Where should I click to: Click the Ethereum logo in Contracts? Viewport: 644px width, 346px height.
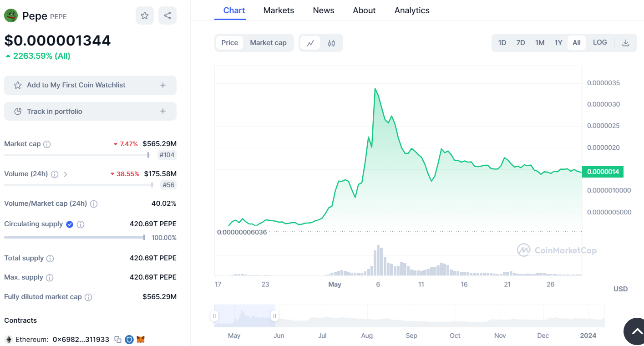[x=8, y=340]
